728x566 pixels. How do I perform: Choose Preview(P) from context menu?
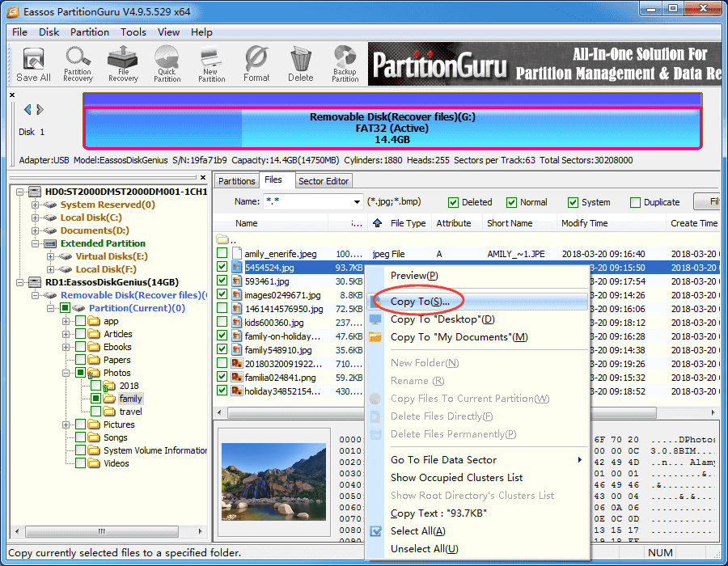click(478, 276)
